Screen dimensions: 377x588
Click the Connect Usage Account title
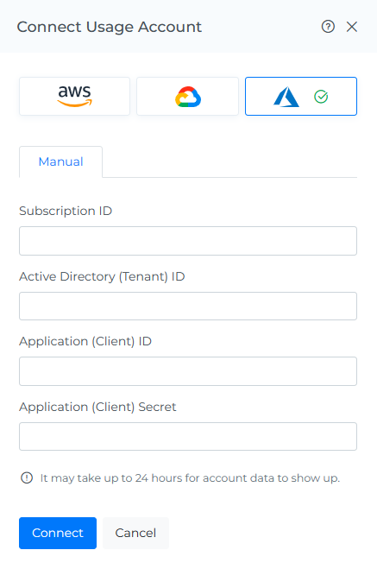[x=110, y=27]
